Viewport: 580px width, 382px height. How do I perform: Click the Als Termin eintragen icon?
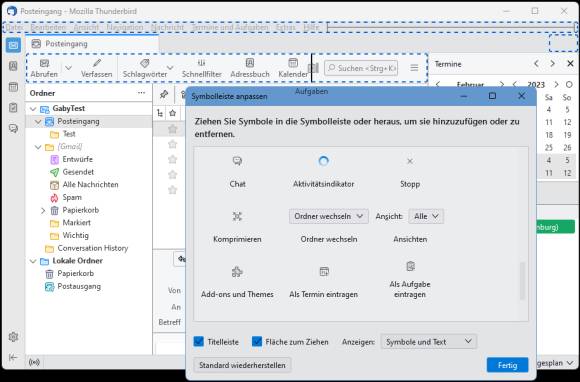point(324,272)
